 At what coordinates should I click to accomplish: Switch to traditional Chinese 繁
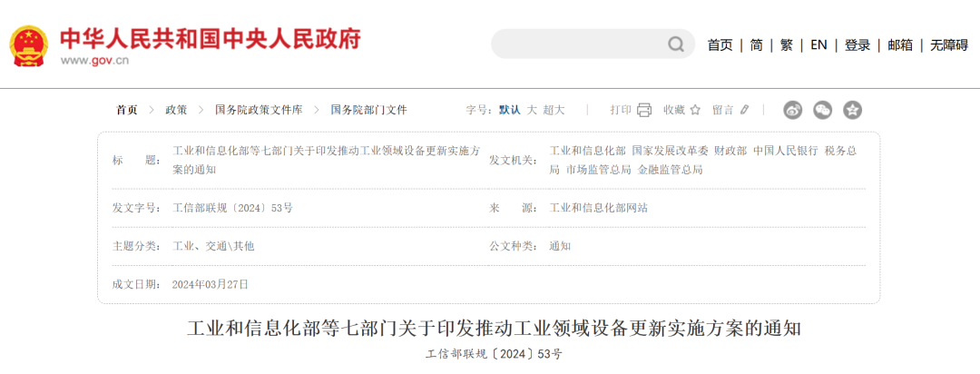click(x=786, y=45)
